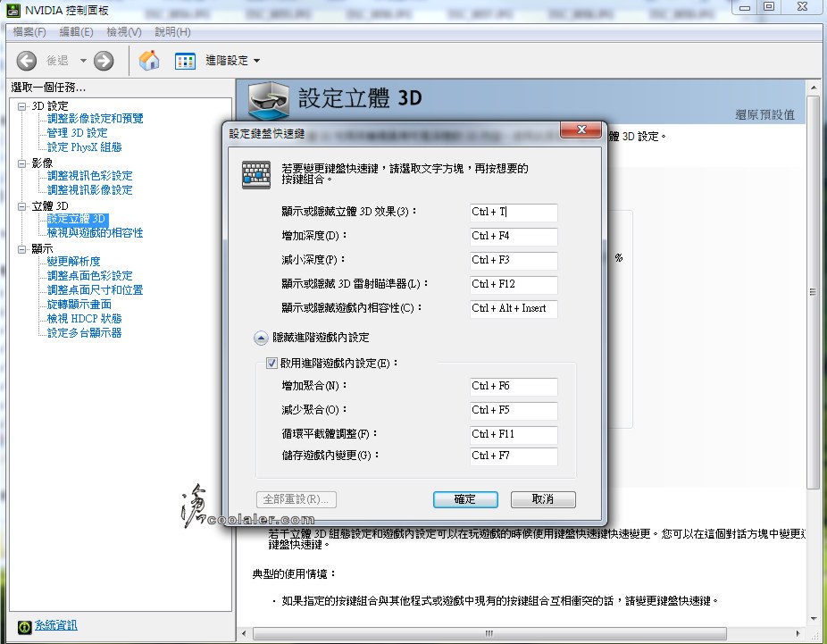
Task: Open the 編輯(E) menu
Action: pos(76,32)
